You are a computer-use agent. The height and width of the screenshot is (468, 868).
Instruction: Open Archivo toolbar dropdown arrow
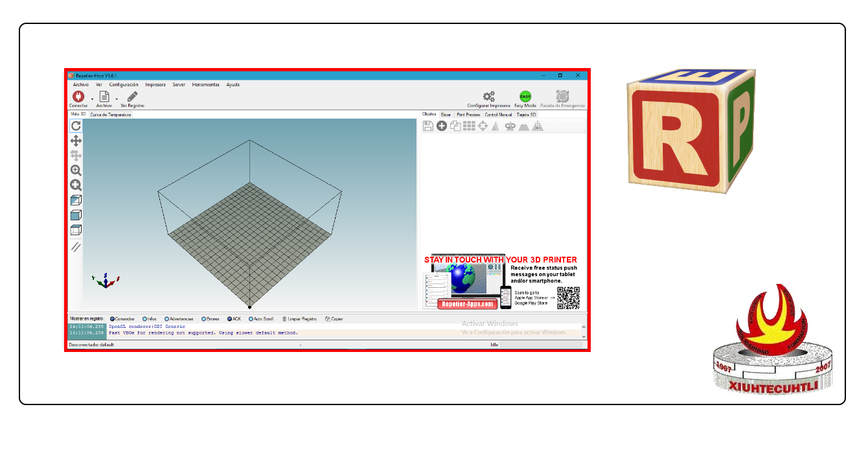coord(117,99)
